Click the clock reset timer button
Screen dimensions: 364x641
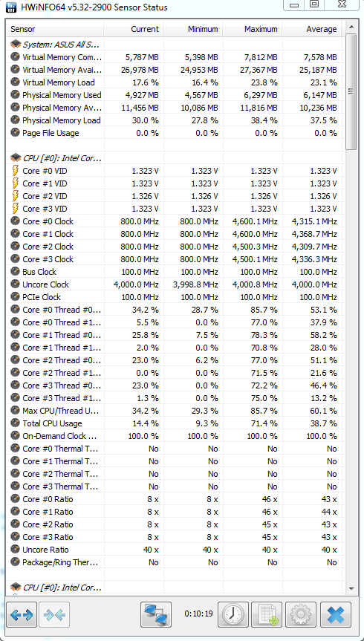click(x=233, y=614)
